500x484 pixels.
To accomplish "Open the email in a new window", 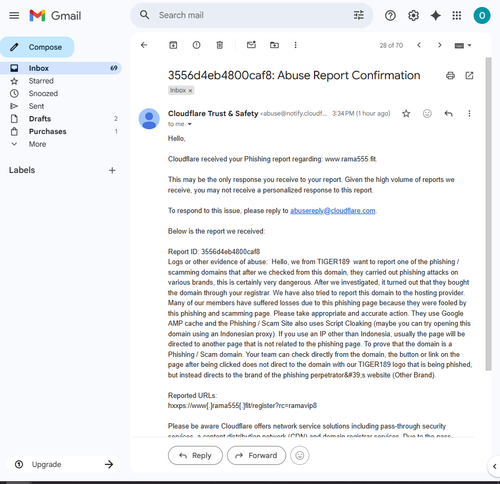I will click(469, 76).
